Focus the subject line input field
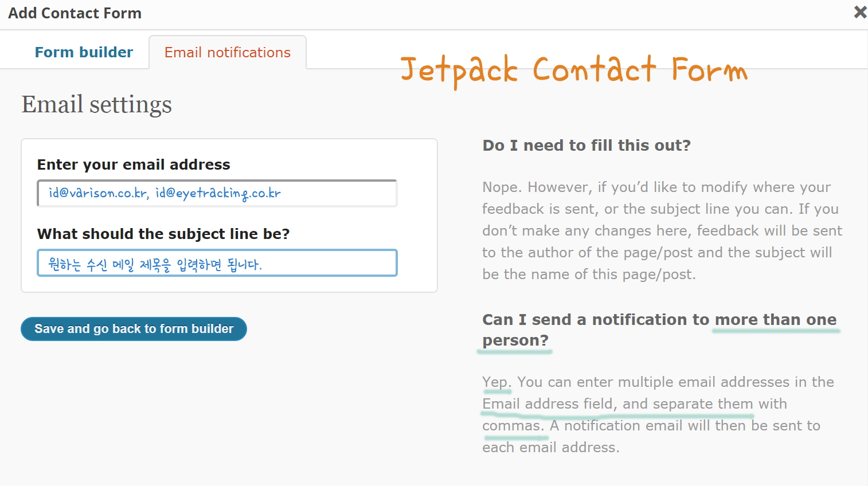Screen dimensions: 868x486 coord(217,263)
